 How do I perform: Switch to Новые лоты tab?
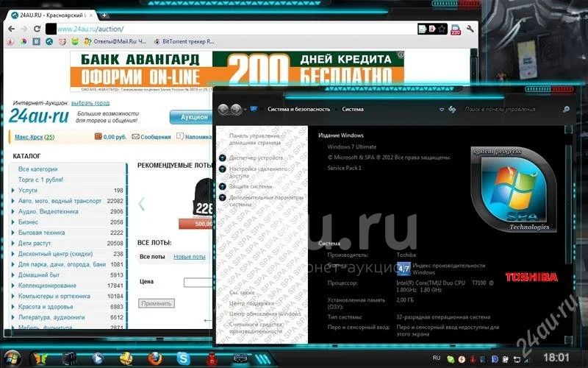click(x=190, y=257)
